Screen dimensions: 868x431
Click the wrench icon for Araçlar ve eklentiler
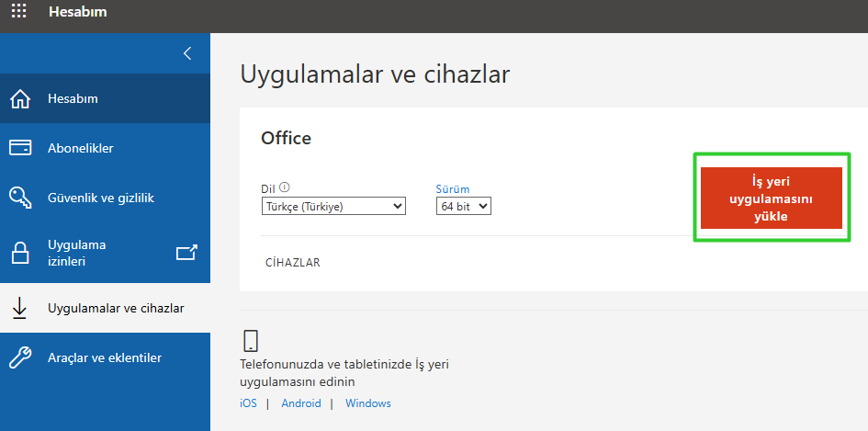tap(20, 357)
